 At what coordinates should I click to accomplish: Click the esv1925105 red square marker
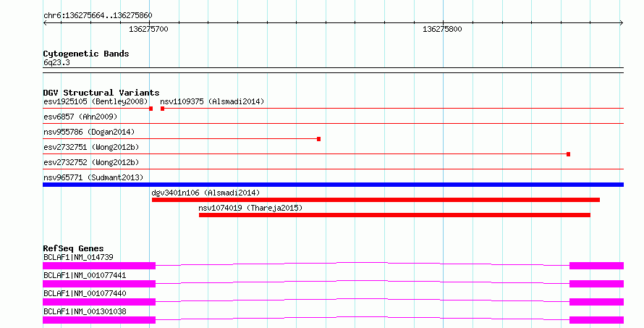point(151,109)
